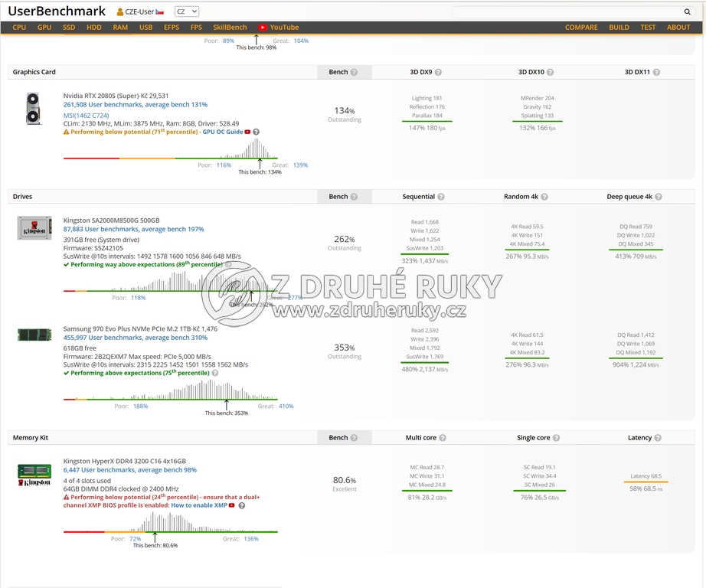Viewport: 706px width, 588px height.
Task: Open help icon beside Memory Kit Bench header
Action: pyautogui.click(x=354, y=438)
